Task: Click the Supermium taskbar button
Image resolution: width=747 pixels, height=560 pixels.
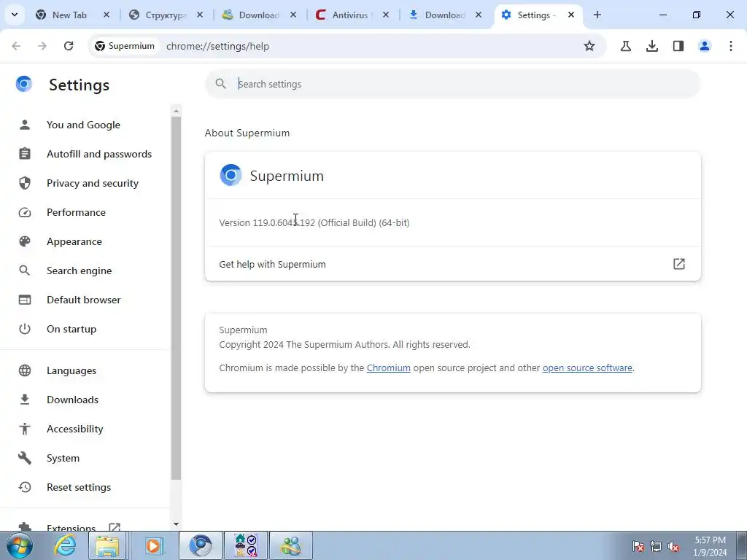Action: click(x=201, y=545)
